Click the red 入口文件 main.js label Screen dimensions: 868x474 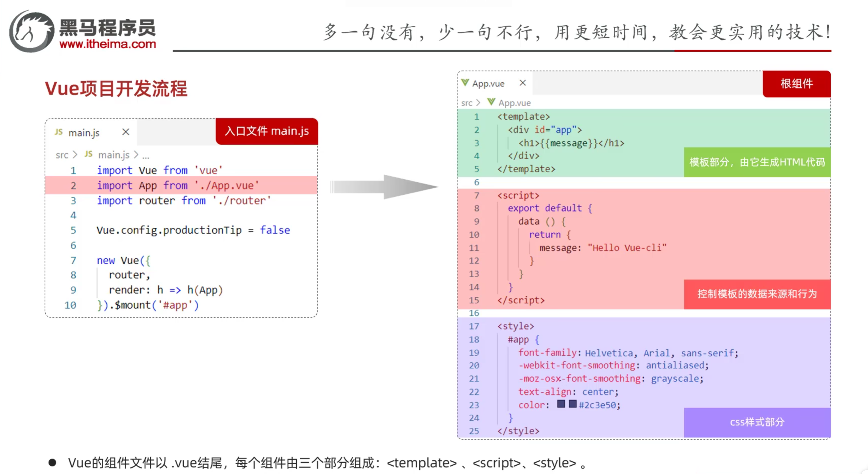point(266,131)
